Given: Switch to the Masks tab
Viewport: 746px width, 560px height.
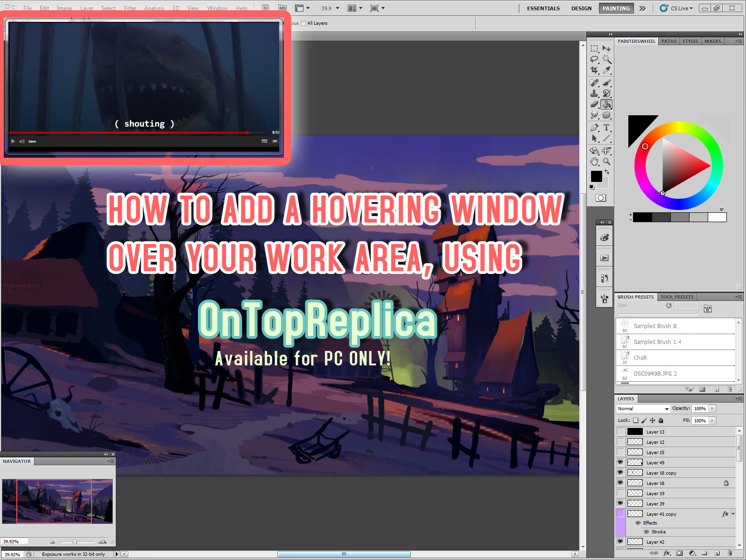Looking at the screenshot, I should [712, 41].
